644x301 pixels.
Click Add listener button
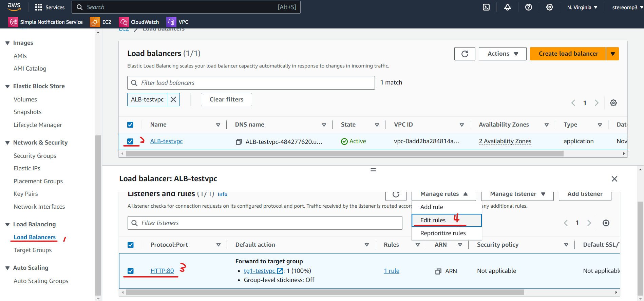click(585, 194)
